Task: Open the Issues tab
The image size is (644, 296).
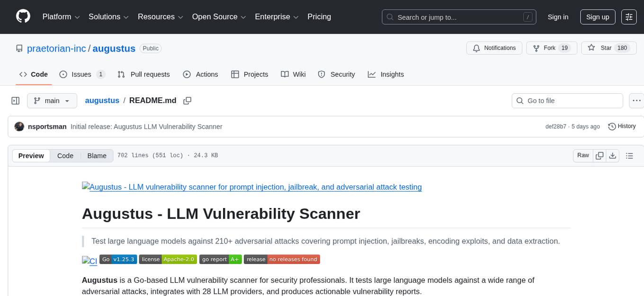Action: point(82,74)
